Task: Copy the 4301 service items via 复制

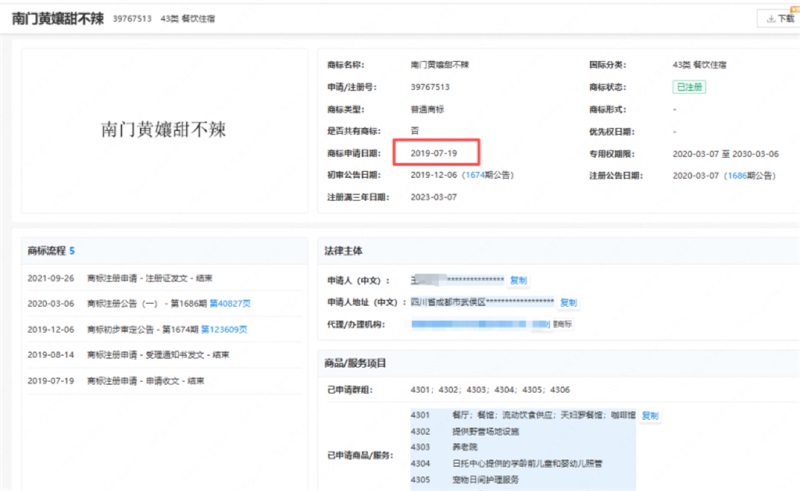Action: [x=649, y=415]
